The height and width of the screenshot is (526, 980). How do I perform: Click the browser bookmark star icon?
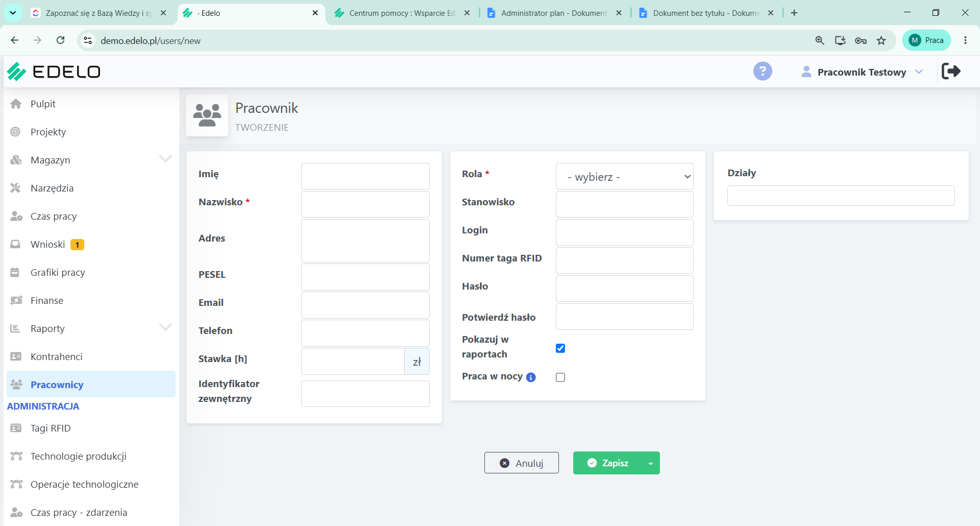point(881,40)
